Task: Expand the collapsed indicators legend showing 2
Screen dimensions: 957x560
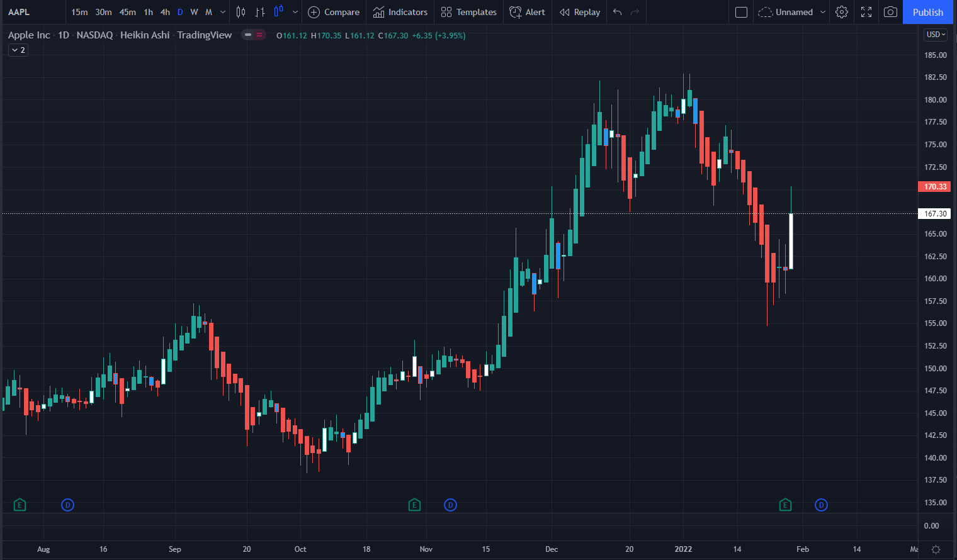Action: (18, 50)
